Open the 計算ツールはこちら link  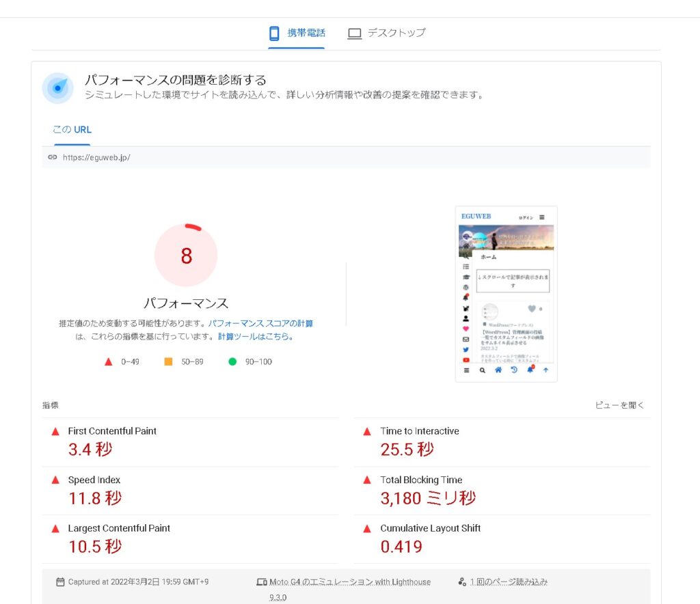click(256, 337)
